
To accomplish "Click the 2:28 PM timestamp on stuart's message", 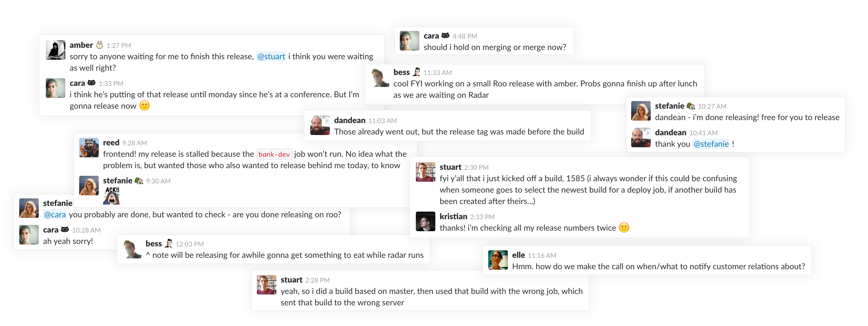I will (317, 280).
